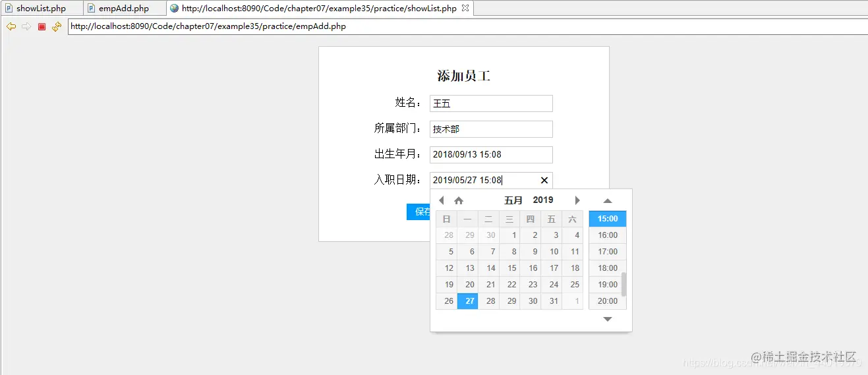Screen dimensions: 868x375
Task: Click the browser forward arrow icon
Action: (26, 26)
